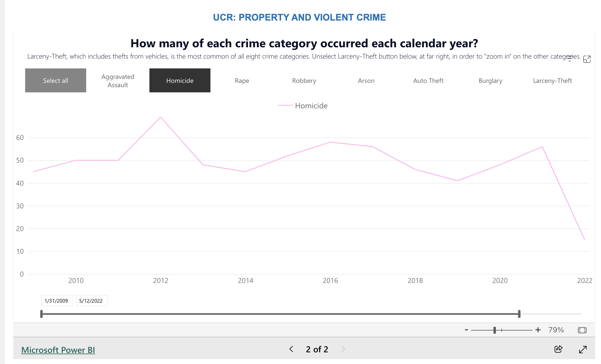Enter full screen with the diagonal arrows icon
The image size is (601, 364).
pyautogui.click(x=583, y=349)
